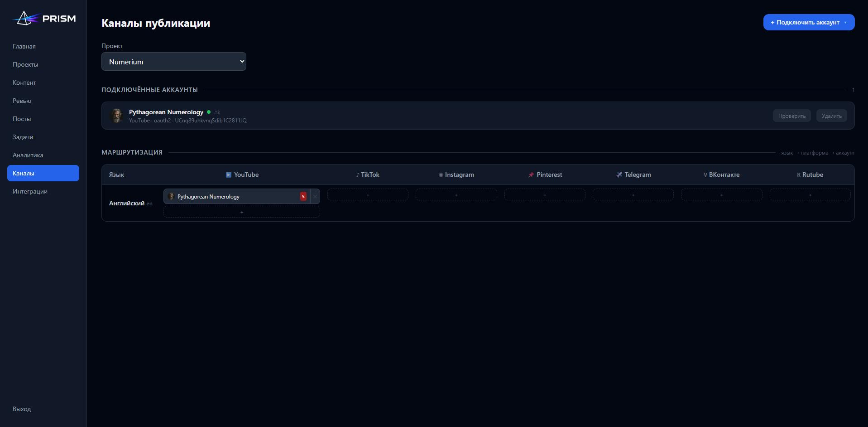Click the small avatar inside the routing chip
The height and width of the screenshot is (427, 868).
click(171, 196)
